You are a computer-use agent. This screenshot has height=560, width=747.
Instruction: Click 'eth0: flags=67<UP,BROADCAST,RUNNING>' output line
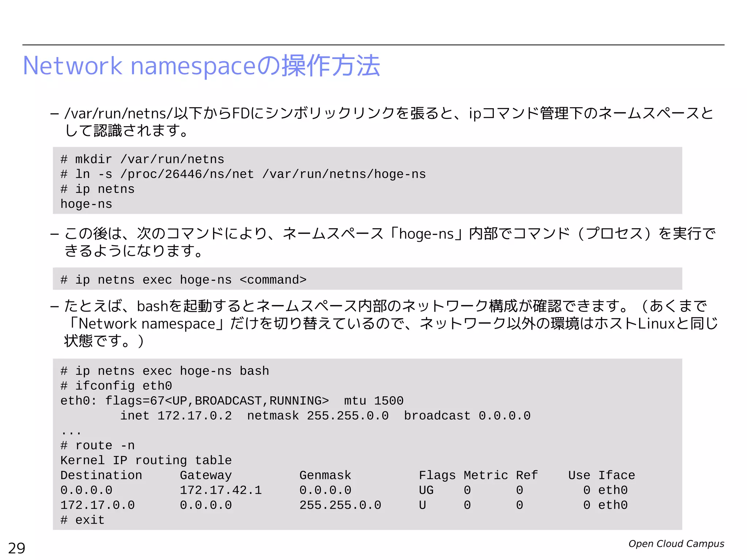click(x=195, y=401)
